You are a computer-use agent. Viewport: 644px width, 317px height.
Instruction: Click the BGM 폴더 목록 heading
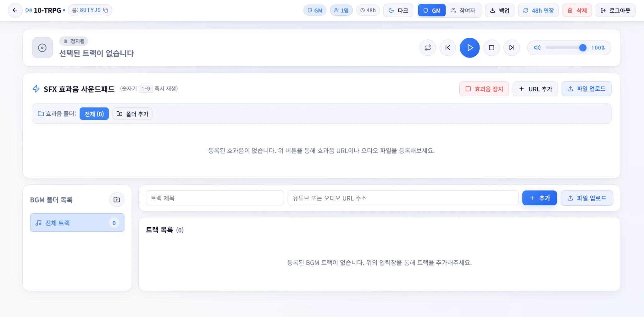pyautogui.click(x=51, y=200)
